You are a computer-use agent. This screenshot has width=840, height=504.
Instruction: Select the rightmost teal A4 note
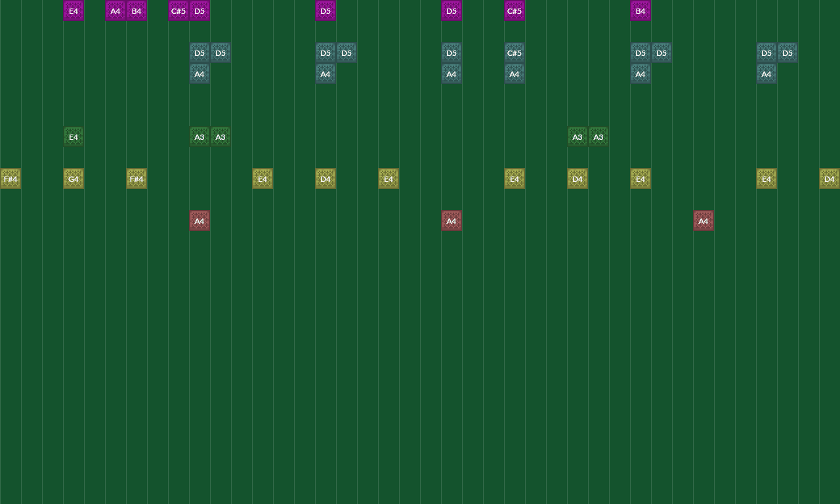click(x=766, y=73)
